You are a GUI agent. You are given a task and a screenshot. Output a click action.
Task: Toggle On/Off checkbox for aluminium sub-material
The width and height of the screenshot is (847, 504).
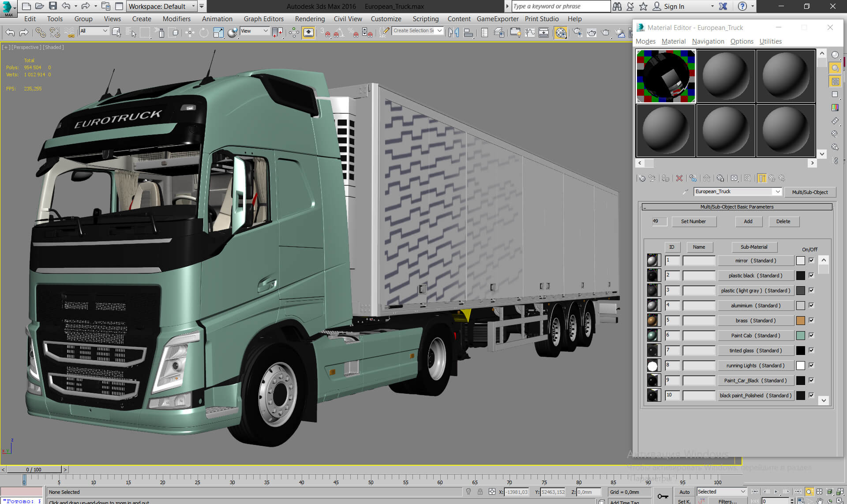811,306
